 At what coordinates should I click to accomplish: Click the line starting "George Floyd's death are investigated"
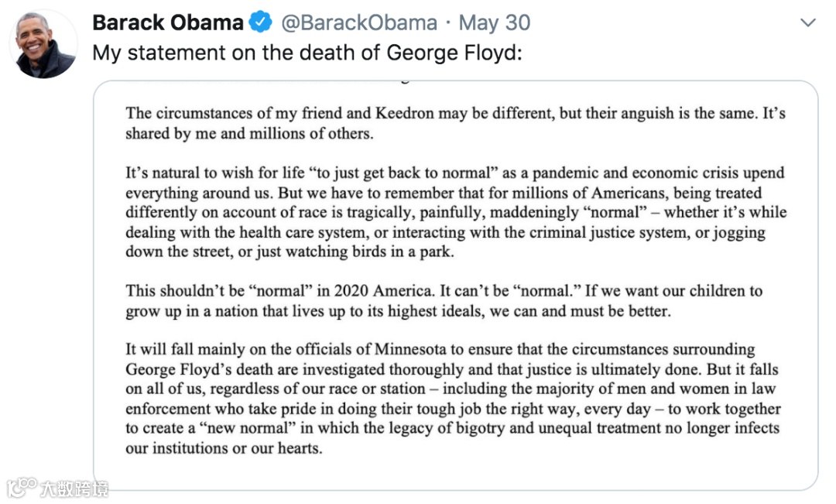coord(452,369)
